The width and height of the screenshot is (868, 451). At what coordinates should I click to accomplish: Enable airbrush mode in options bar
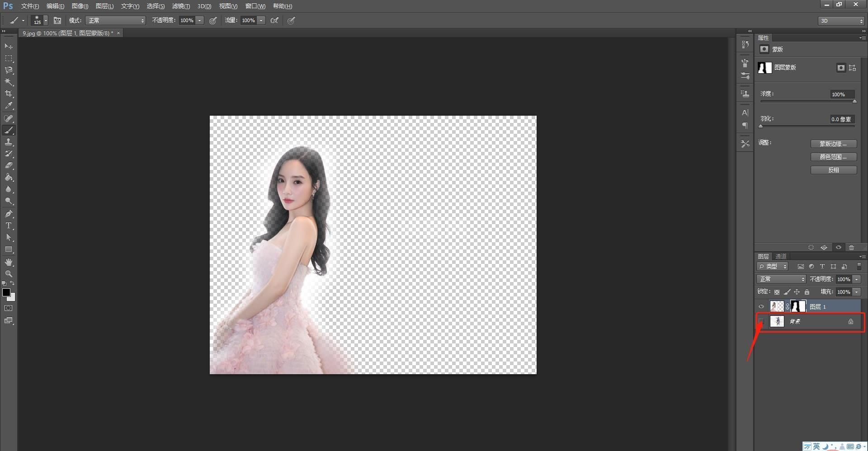coord(274,20)
